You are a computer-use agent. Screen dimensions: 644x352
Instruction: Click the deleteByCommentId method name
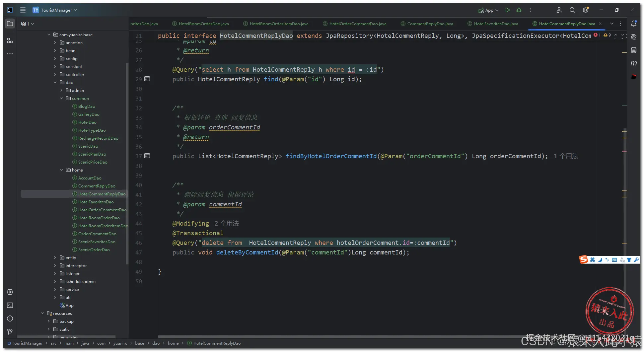pos(247,252)
